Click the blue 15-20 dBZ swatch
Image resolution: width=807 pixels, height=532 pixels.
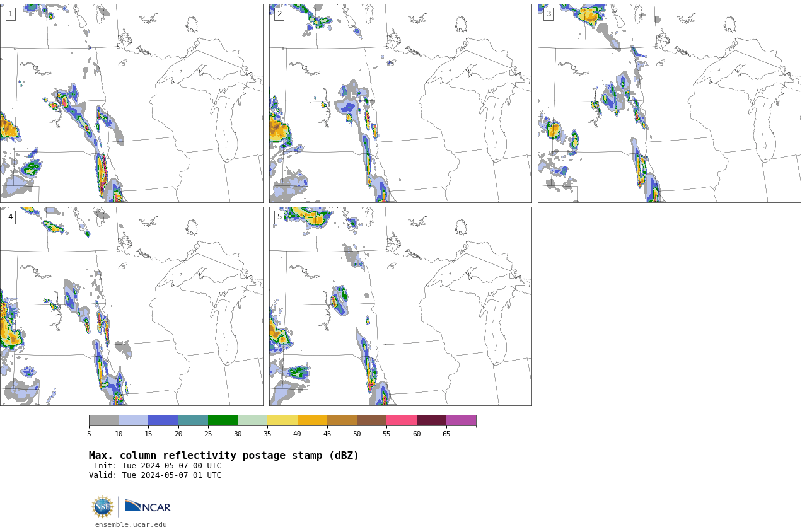click(x=163, y=420)
